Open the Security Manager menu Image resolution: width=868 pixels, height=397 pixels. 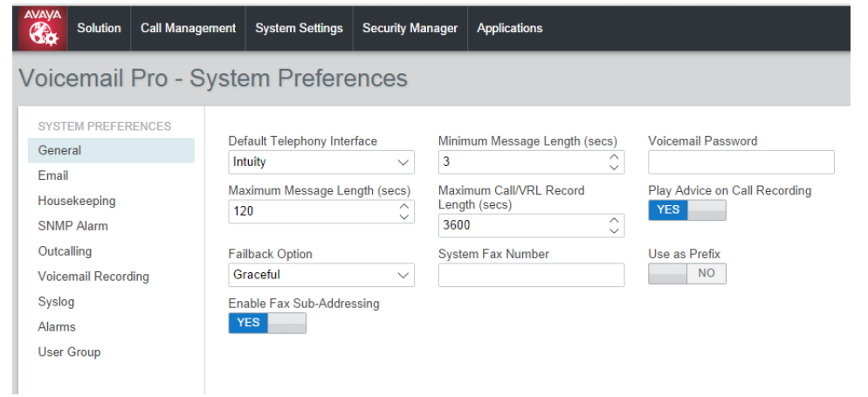click(410, 28)
